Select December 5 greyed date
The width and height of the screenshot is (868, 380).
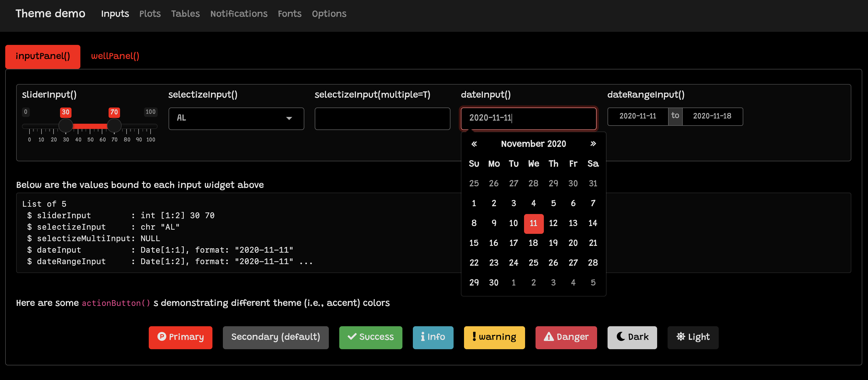[x=593, y=283]
